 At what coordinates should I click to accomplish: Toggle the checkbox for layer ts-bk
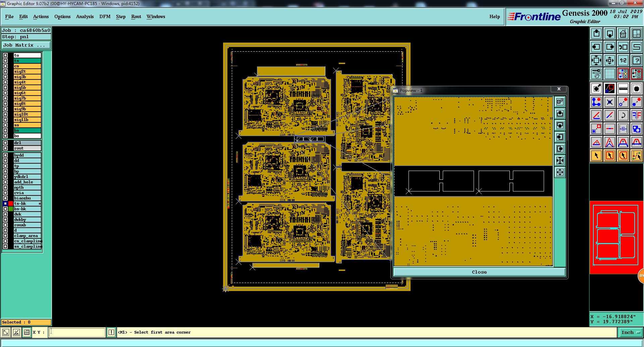(x=5, y=204)
